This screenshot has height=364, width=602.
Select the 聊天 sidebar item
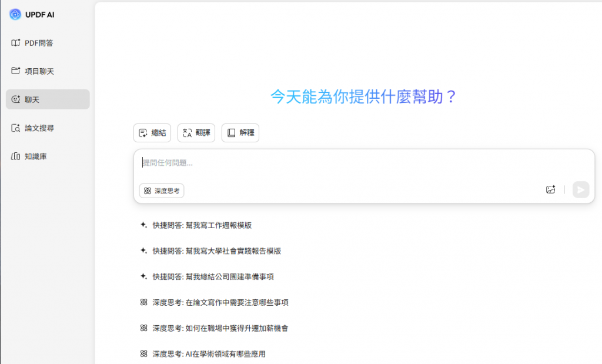point(48,99)
